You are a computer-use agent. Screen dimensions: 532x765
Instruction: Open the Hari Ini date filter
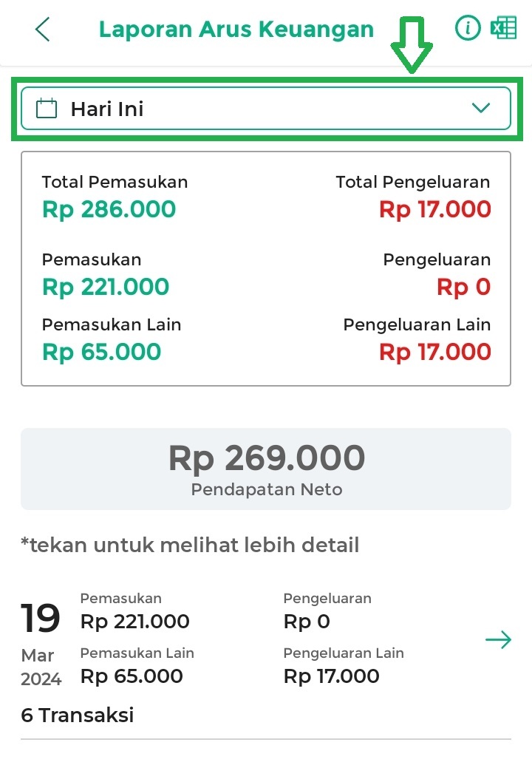pyautogui.click(x=266, y=109)
